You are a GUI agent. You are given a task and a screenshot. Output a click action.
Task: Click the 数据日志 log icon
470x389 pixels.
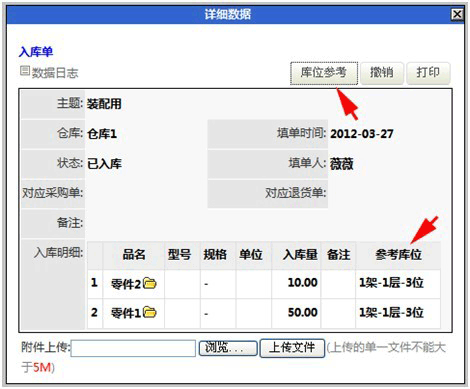[x=25, y=71]
